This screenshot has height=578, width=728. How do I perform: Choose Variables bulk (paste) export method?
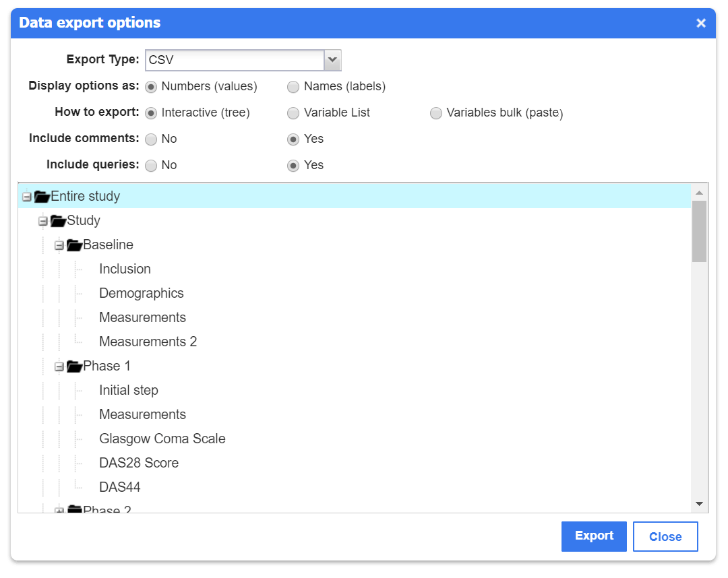tap(435, 113)
